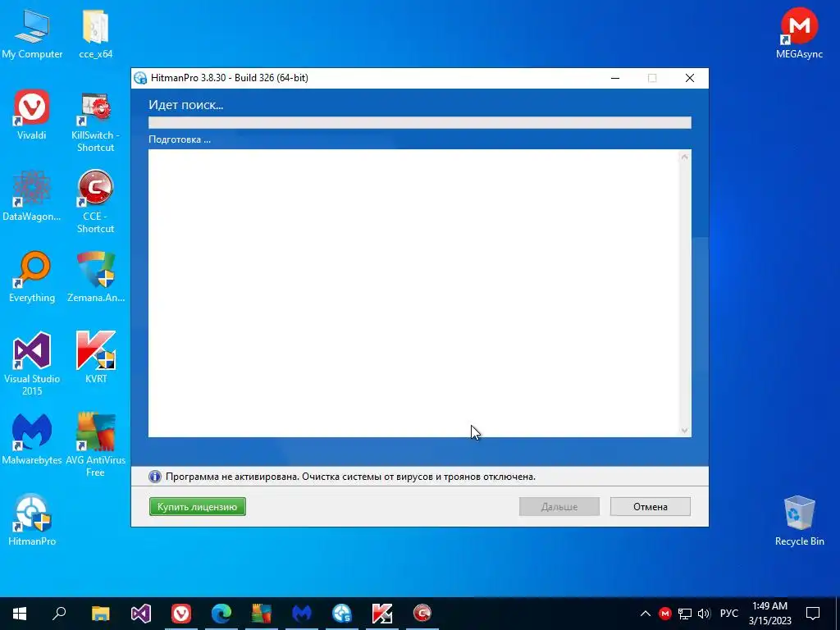Open network status in system tray
This screenshot has height=630, width=840.
684,614
